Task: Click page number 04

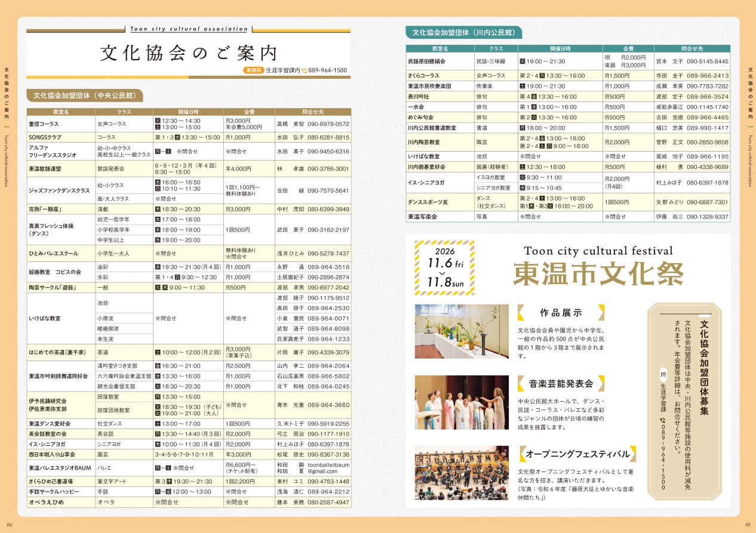Action: click(10, 525)
